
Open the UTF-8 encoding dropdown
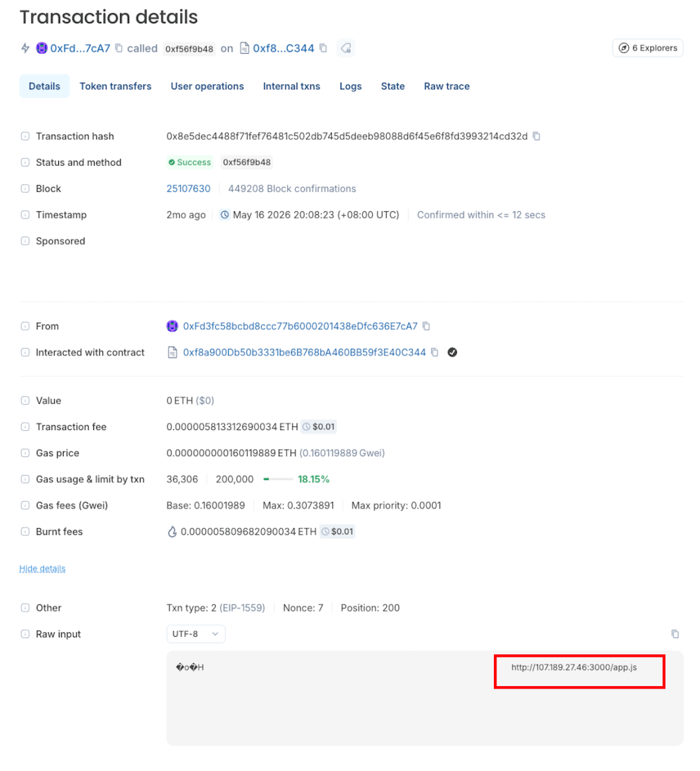pyautogui.click(x=196, y=634)
